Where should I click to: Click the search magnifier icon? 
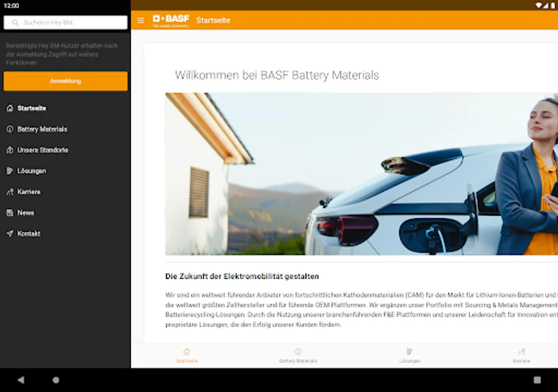coord(15,23)
